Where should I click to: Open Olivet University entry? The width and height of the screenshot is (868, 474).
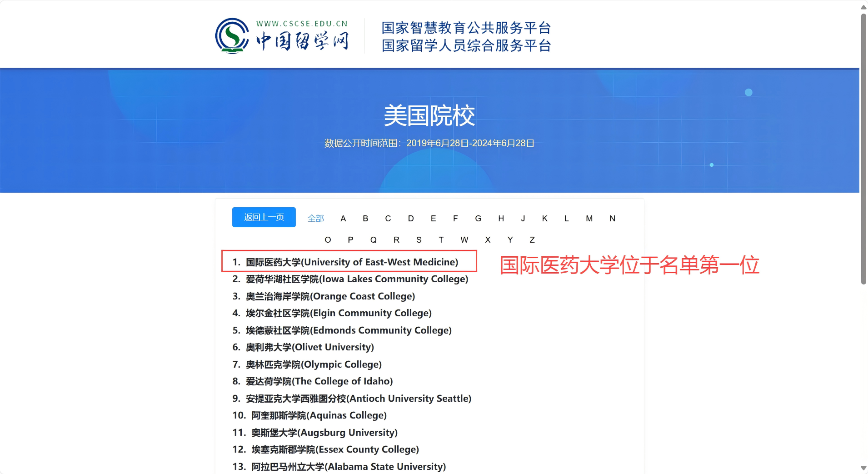310,347
